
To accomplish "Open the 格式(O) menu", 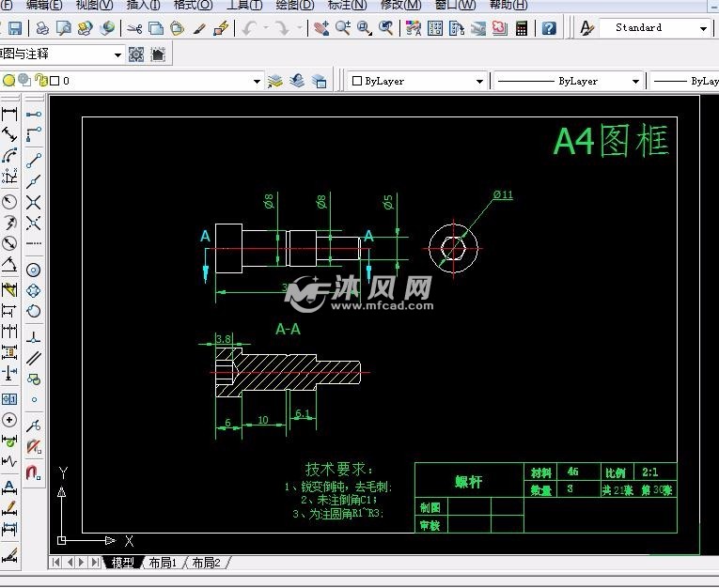I will [x=193, y=5].
